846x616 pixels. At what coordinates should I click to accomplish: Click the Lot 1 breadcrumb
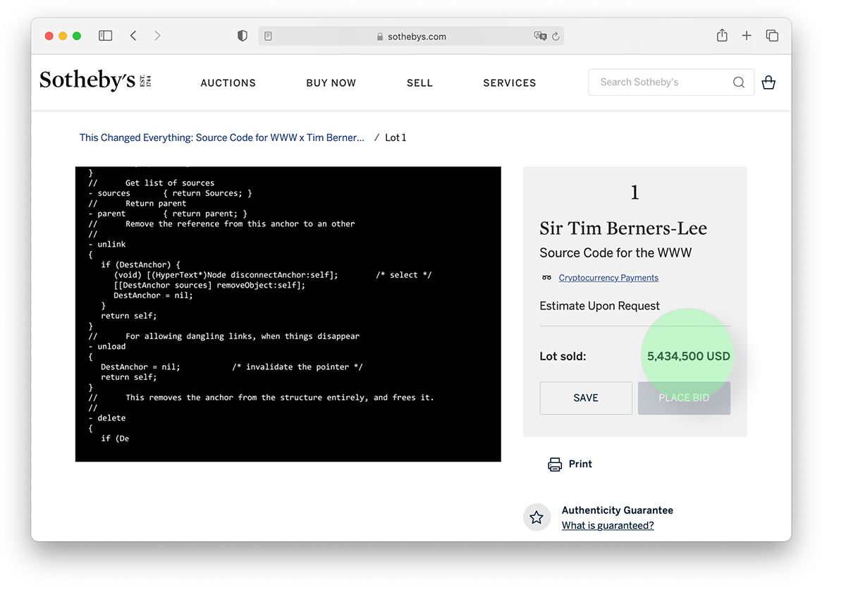[396, 137]
